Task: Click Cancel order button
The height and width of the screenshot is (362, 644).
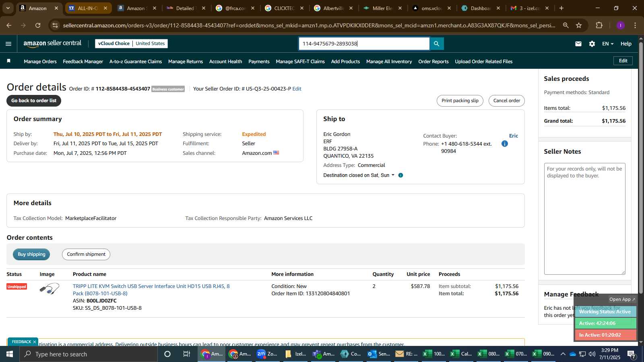Action: [507, 101]
